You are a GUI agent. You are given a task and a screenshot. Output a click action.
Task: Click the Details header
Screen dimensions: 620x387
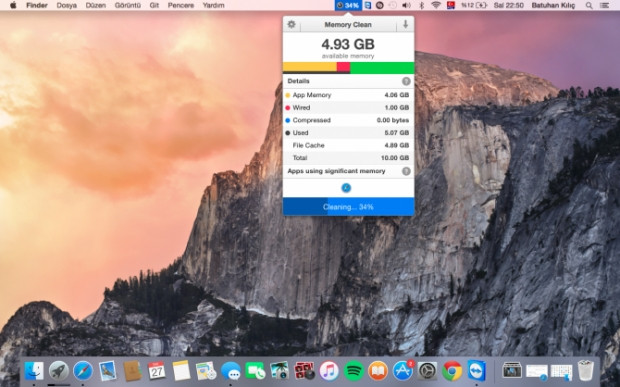click(x=299, y=81)
